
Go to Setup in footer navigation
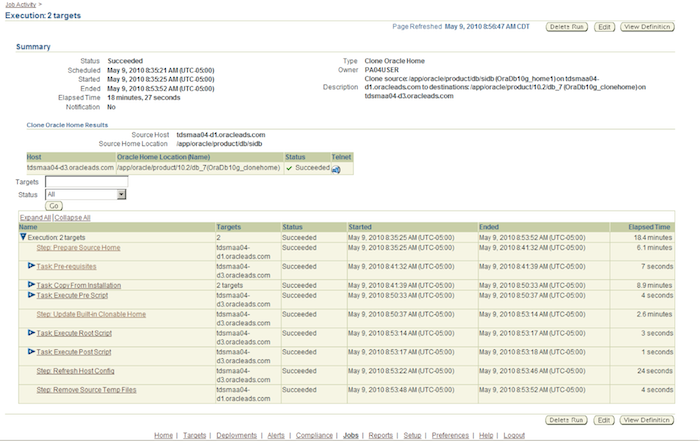coord(412,435)
